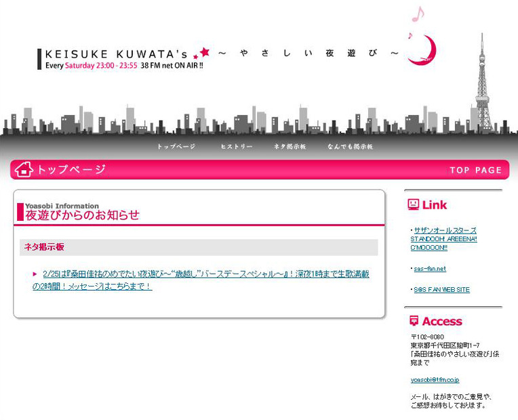Viewport: 518px width, 420px height.
Task: Click the mailbox icon beside Access heading
Action: [414, 320]
